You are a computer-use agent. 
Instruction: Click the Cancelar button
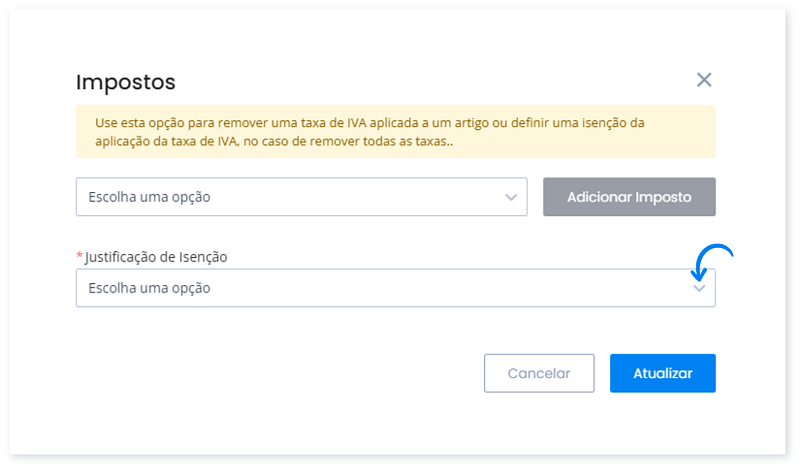pos(539,373)
